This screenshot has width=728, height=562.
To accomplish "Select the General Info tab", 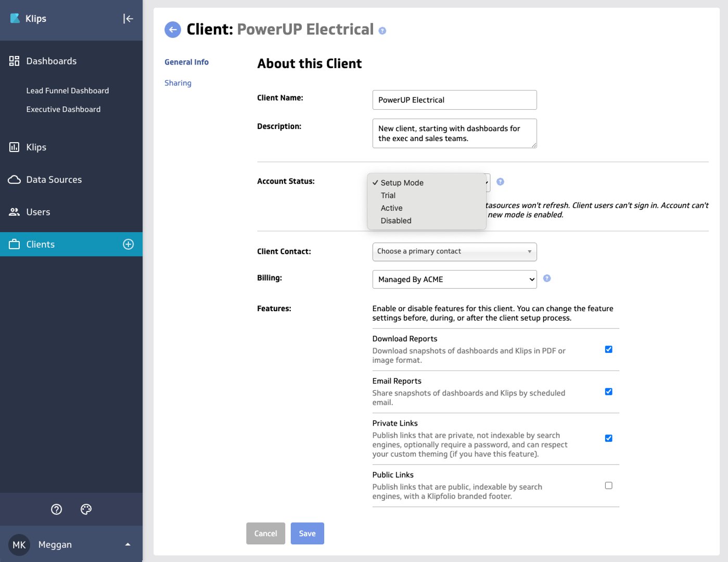I will tap(186, 62).
